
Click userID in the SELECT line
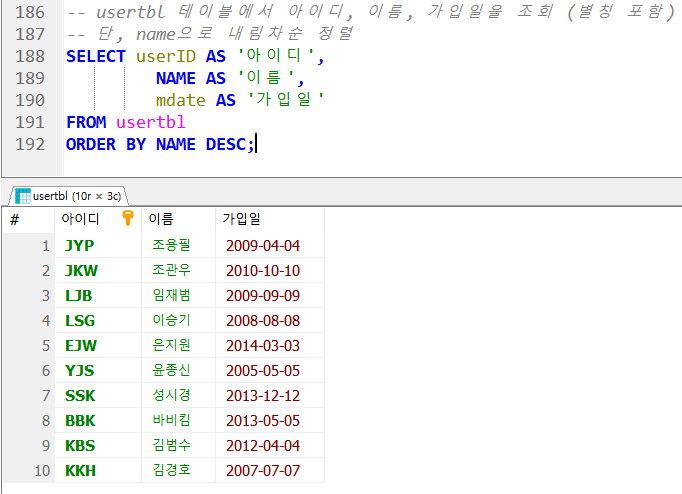[166, 56]
